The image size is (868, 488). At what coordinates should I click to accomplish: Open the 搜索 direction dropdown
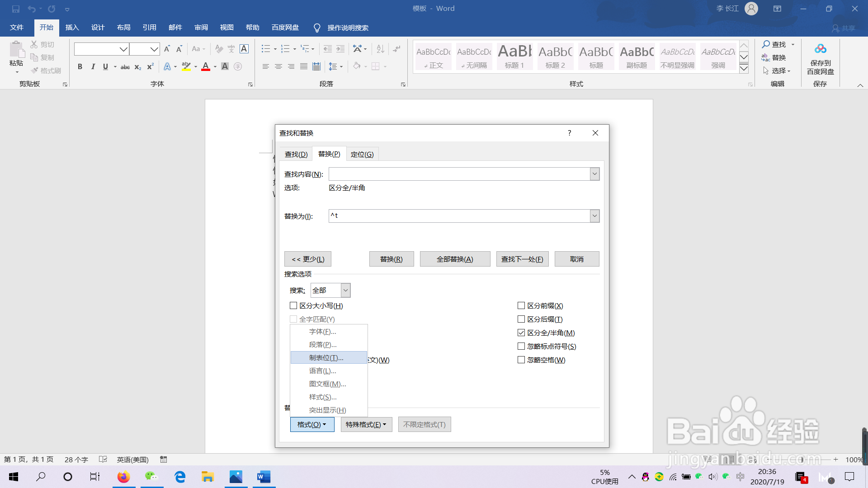[x=345, y=290]
